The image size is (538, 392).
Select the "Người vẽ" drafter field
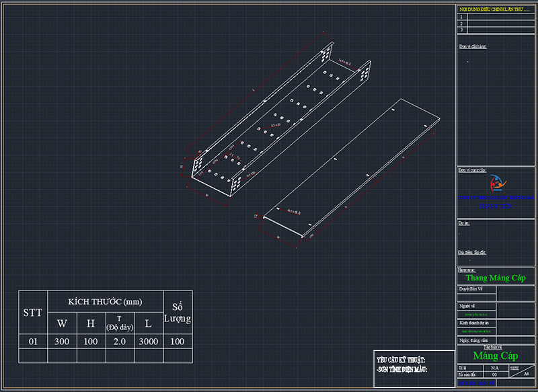point(467,306)
